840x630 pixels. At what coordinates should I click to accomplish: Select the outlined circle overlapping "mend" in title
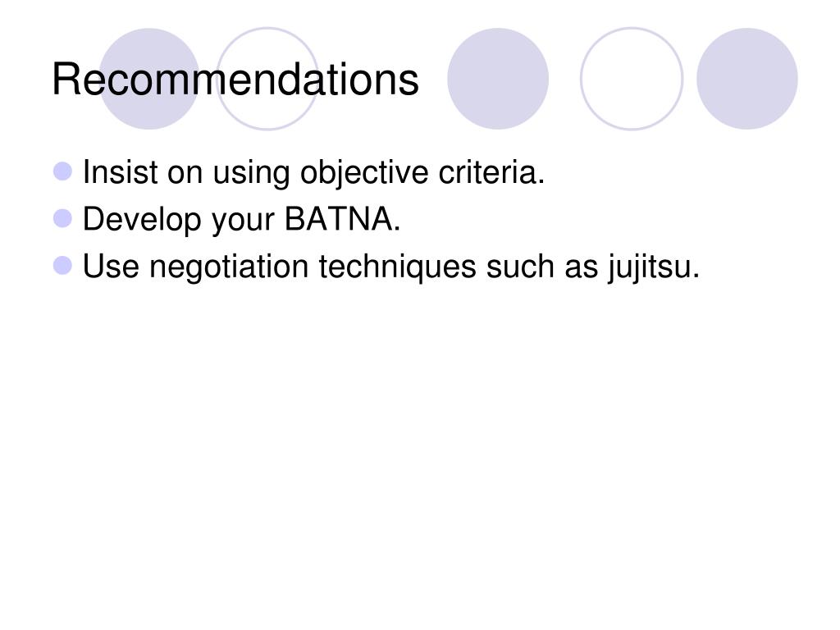[x=267, y=79]
